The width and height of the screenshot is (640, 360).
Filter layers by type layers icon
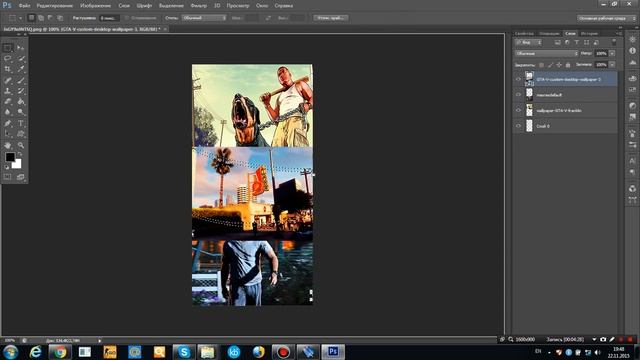coord(576,42)
